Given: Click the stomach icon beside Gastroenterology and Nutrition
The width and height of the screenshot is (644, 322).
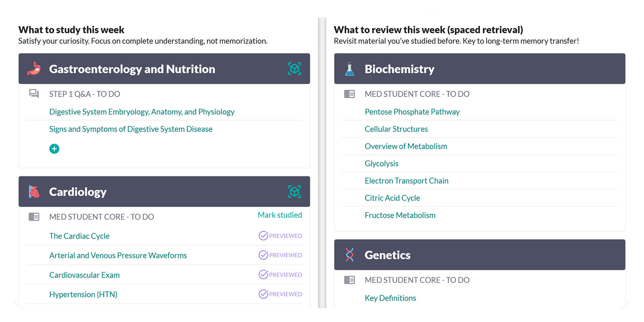Looking at the screenshot, I should 34,69.
